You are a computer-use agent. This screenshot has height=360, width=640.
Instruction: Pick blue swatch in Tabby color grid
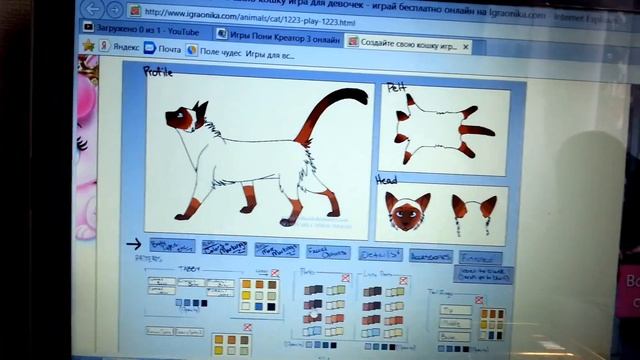pyautogui.click(x=259, y=306)
